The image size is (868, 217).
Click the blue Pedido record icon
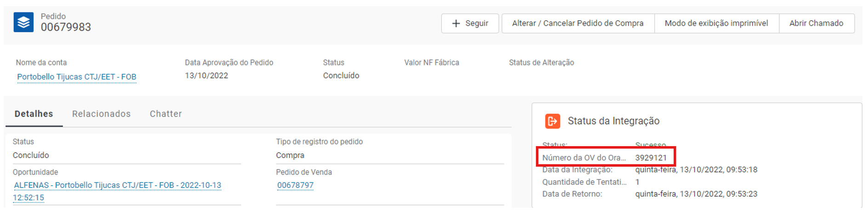click(x=23, y=22)
